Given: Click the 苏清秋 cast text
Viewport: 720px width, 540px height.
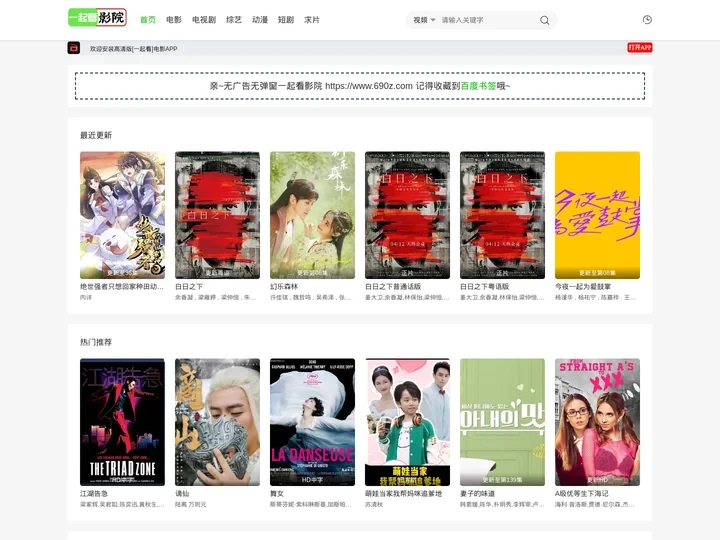Looking at the screenshot, I should tap(374, 505).
